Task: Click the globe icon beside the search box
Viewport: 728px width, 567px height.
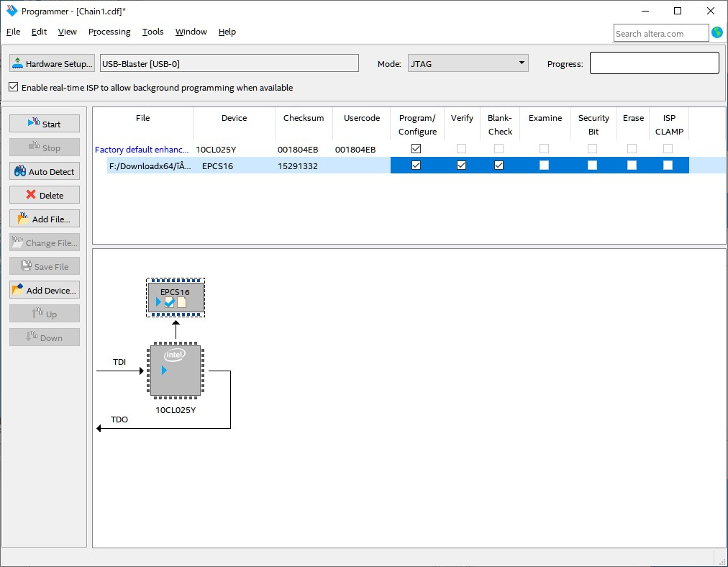Action: 717,32
